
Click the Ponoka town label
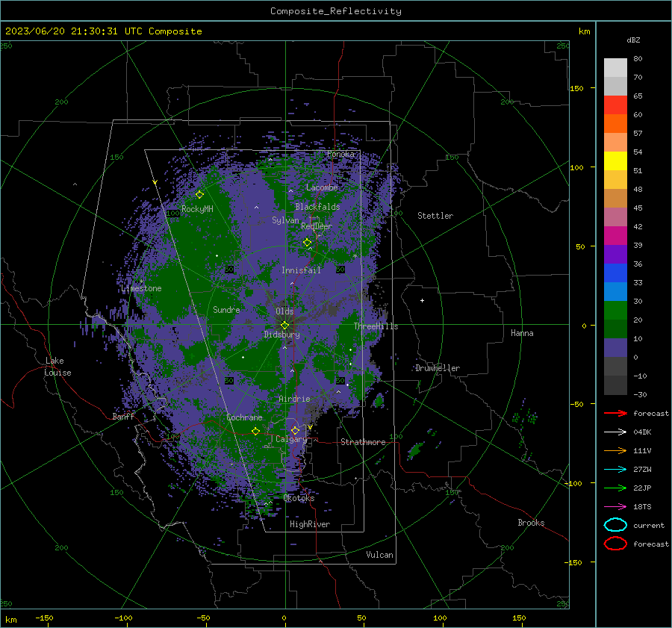point(340,154)
